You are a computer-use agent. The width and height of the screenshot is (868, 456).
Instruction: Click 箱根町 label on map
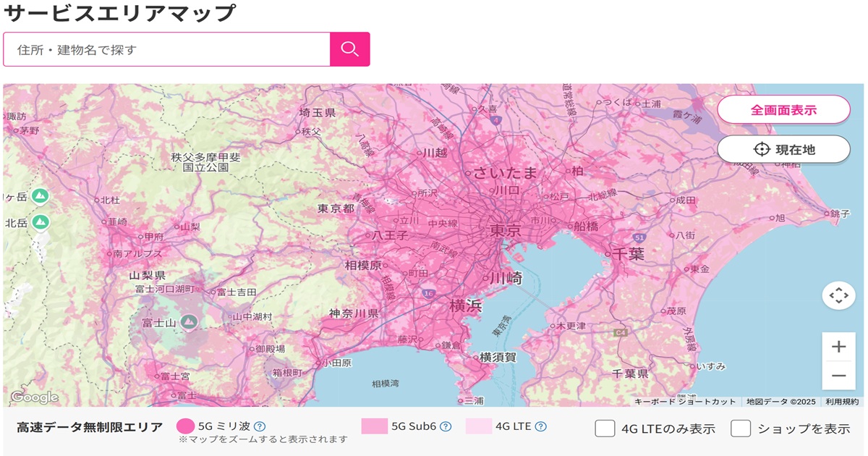pos(287,373)
